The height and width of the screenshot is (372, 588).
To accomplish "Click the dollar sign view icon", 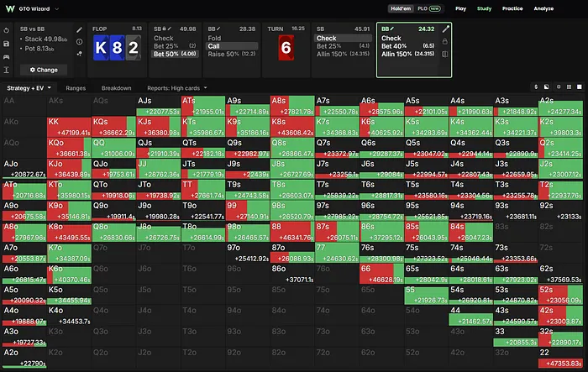I will tap(536, 87).
